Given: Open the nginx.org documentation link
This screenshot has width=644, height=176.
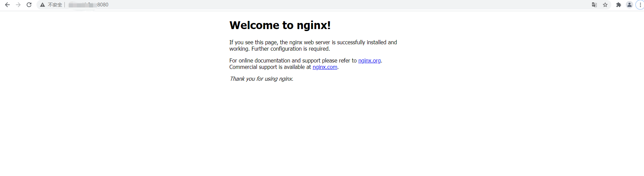Looking at the screenshot, I should tap(369, 60).
